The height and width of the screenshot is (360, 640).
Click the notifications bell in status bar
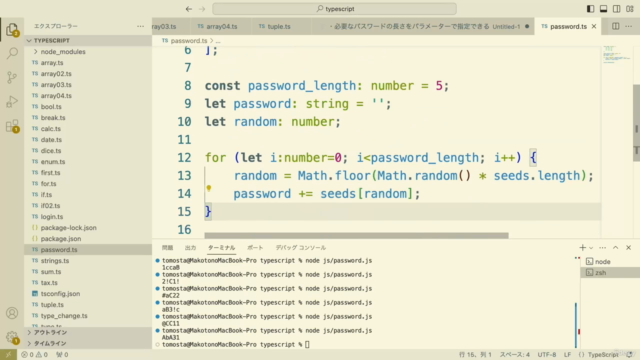630,355
